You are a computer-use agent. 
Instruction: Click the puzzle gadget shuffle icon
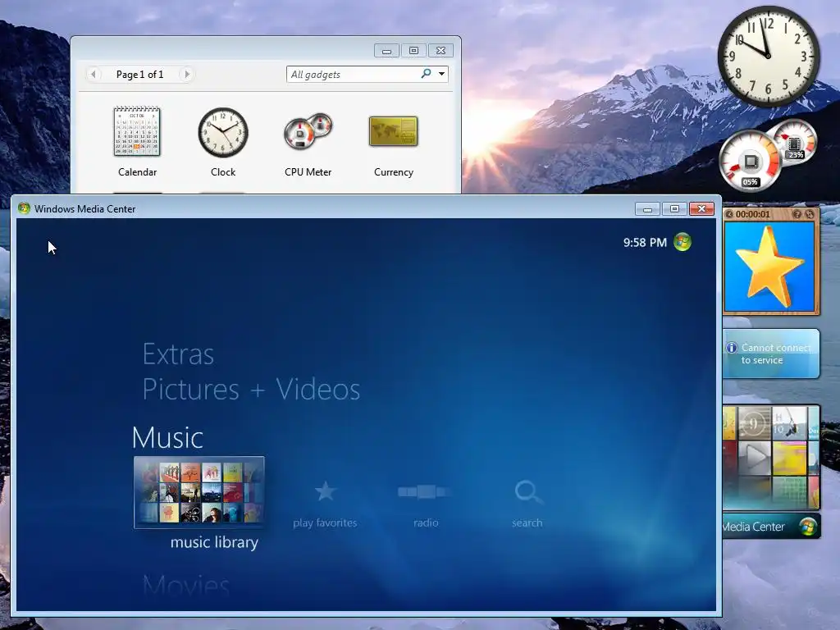click(x=810, y=214)
